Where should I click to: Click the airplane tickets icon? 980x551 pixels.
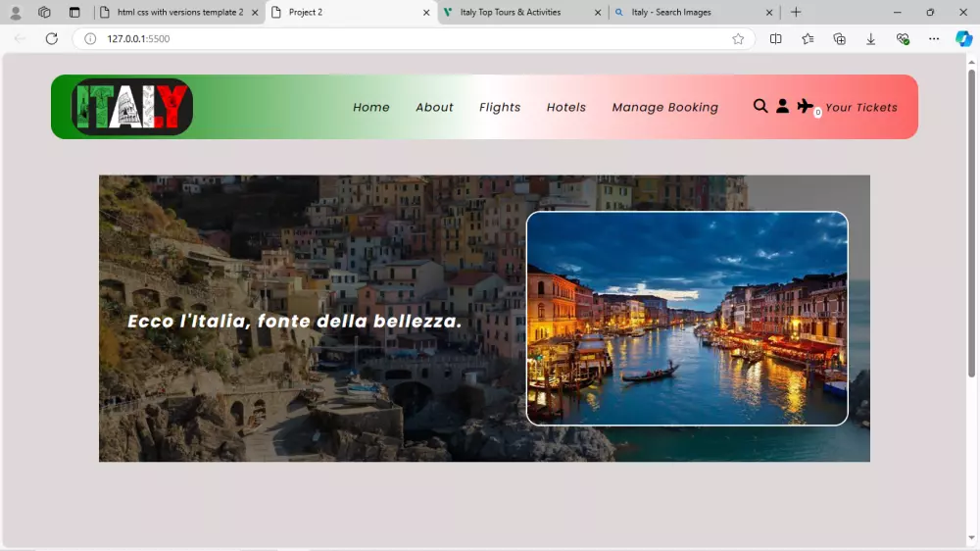[x=805, y=106]
